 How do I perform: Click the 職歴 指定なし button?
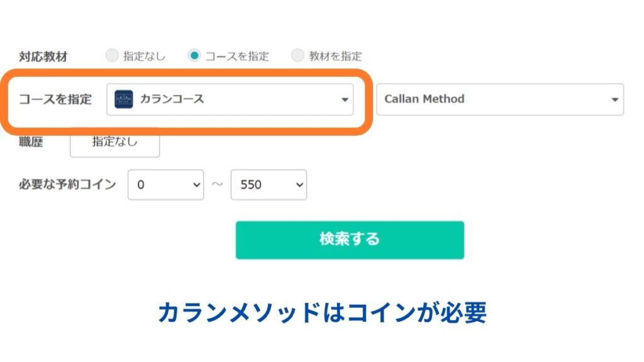point(114,142)
